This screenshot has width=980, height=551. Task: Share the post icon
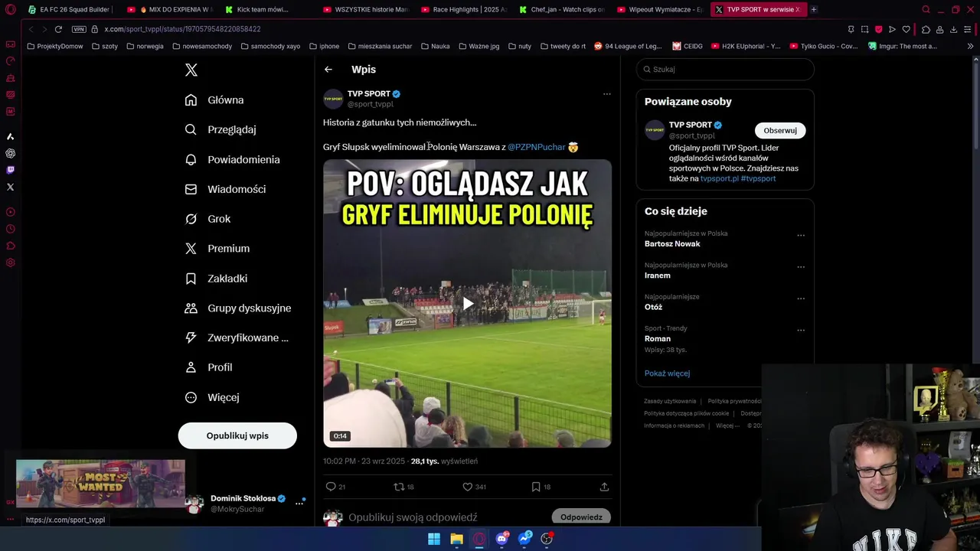point(604,487)
